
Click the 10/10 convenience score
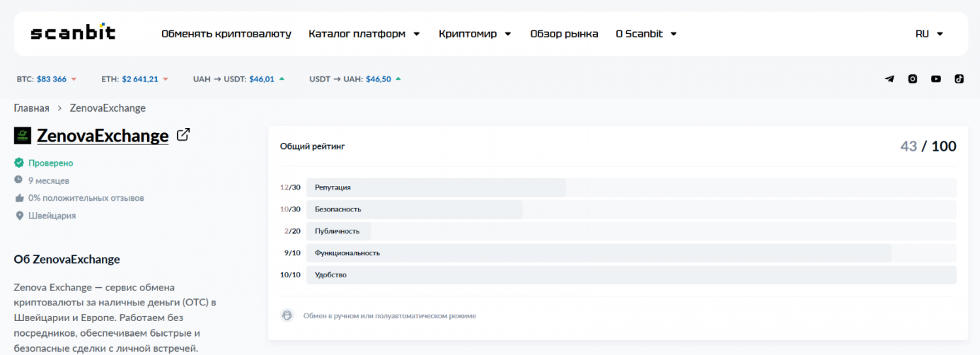tap(290, 275)
